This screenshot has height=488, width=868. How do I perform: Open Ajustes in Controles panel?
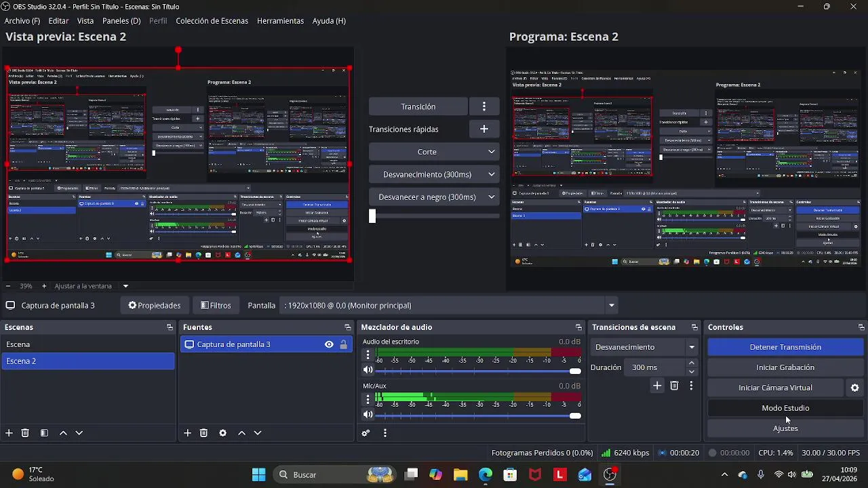pyautogui.click(x=785, y=428)
